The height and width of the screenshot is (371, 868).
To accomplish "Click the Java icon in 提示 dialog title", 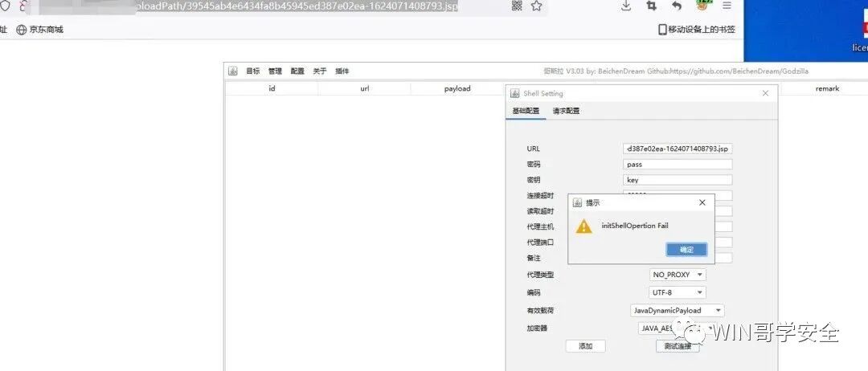I will coord(577,203).
